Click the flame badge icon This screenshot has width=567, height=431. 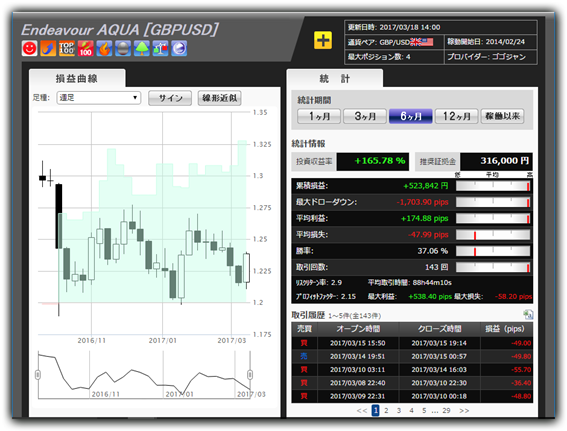(104, 48)
